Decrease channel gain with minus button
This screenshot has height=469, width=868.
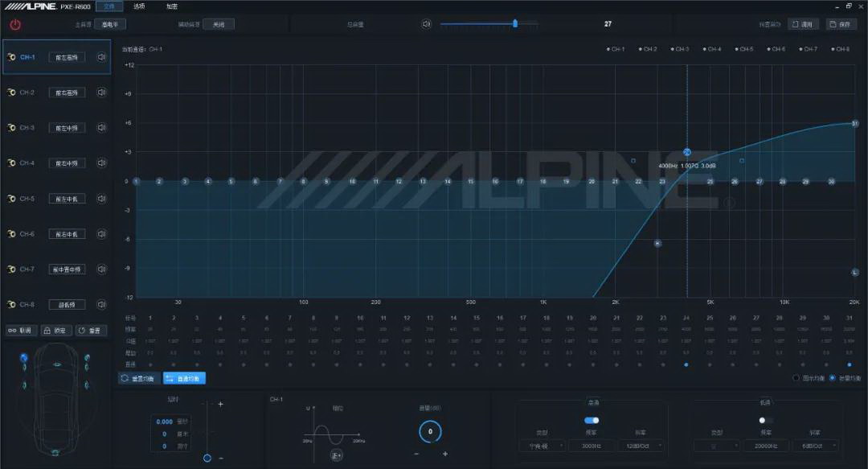point(416,454)
